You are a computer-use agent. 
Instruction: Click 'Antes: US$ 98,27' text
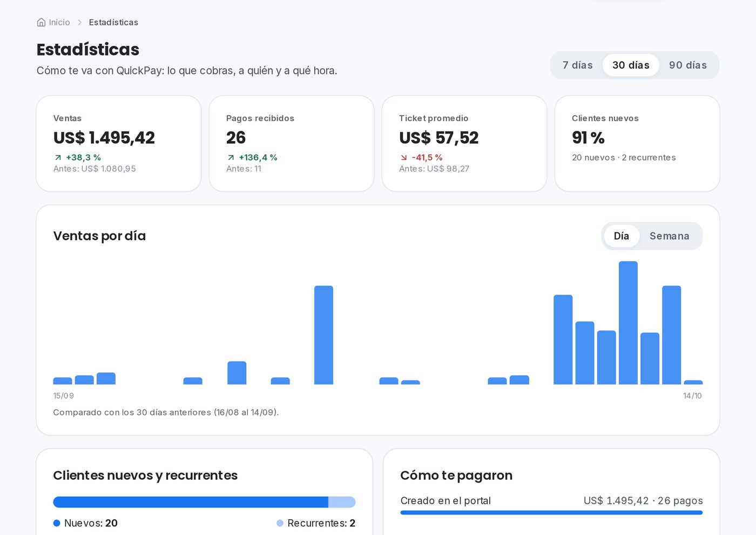[434, 169]
